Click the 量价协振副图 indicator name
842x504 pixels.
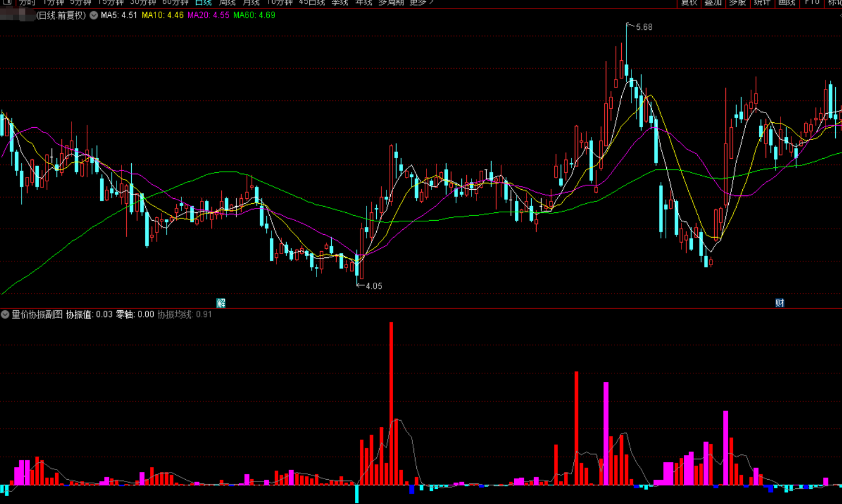37,315
